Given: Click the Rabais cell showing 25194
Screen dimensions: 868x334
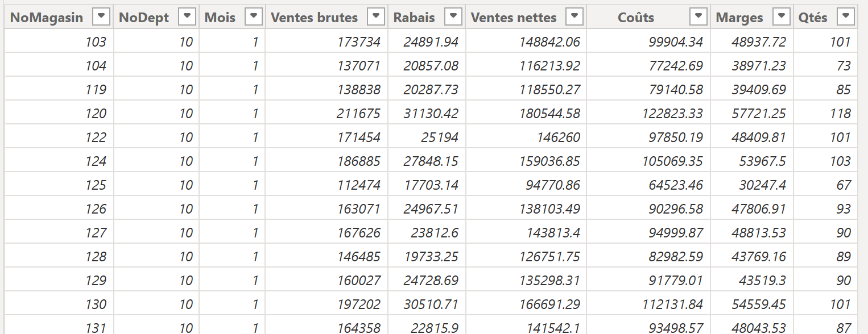Looking at the screenshot, I should click(x=427, y=137).
